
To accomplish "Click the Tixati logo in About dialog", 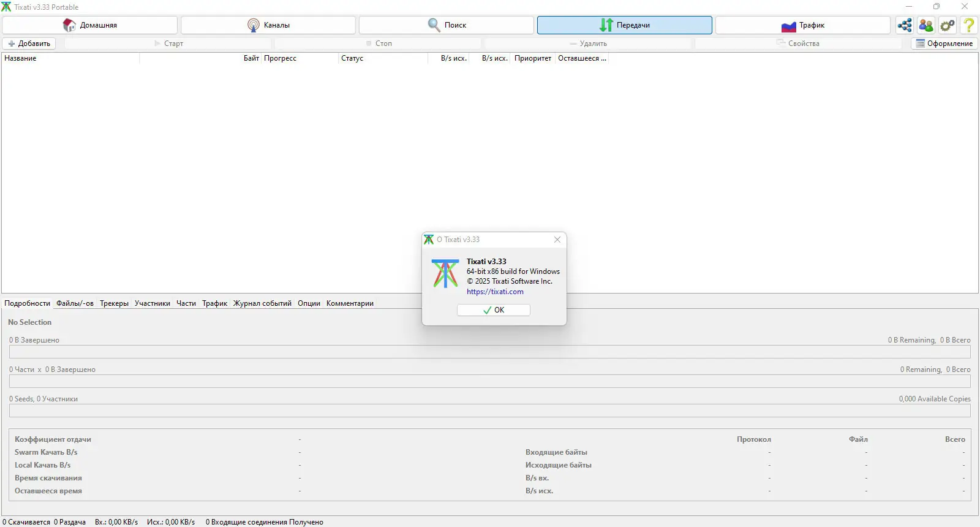I will (x=445, y=273).
